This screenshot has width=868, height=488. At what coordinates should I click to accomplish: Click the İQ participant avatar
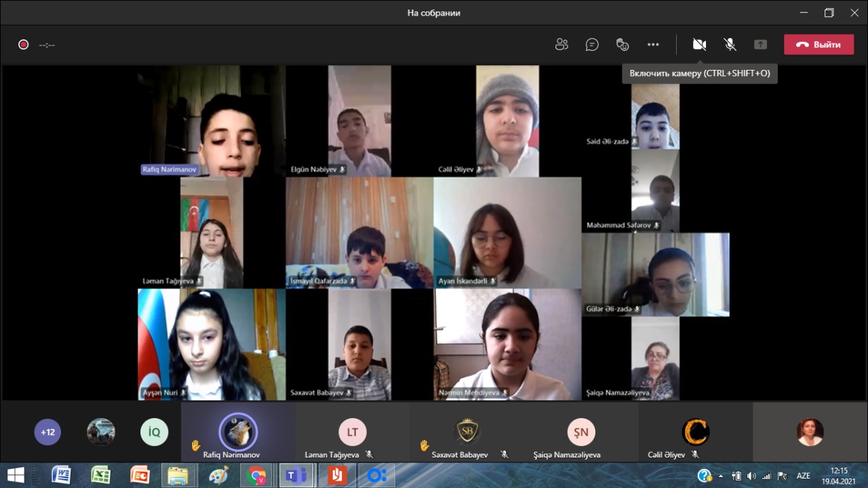click(154, 432)
